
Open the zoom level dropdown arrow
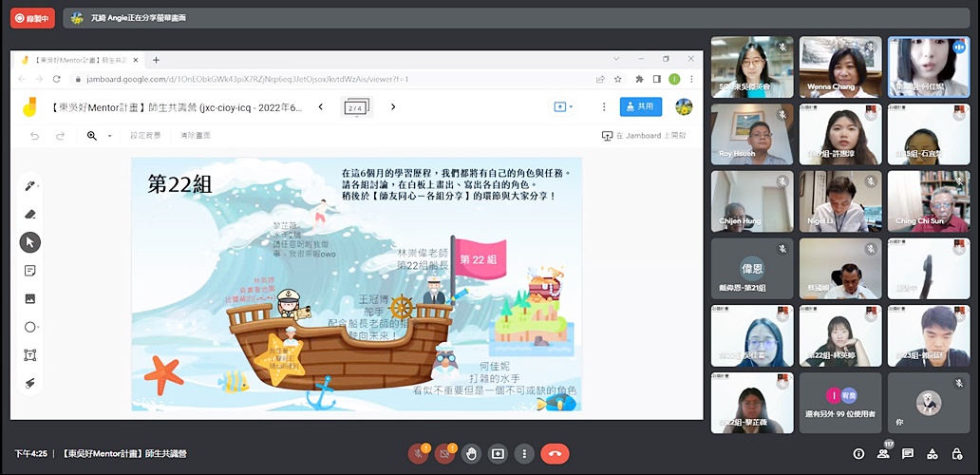point(109,136)
